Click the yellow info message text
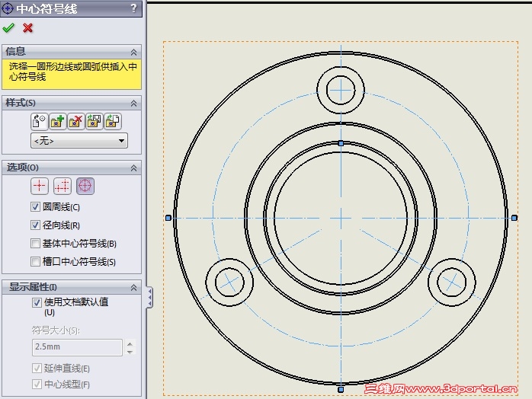This screenshot has width=532, height=399. pos(73,72)
